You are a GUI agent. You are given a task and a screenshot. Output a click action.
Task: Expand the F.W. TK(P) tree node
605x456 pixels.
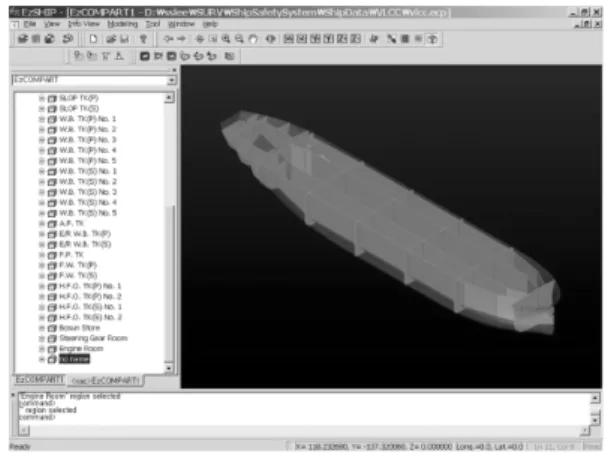(42, 265)
